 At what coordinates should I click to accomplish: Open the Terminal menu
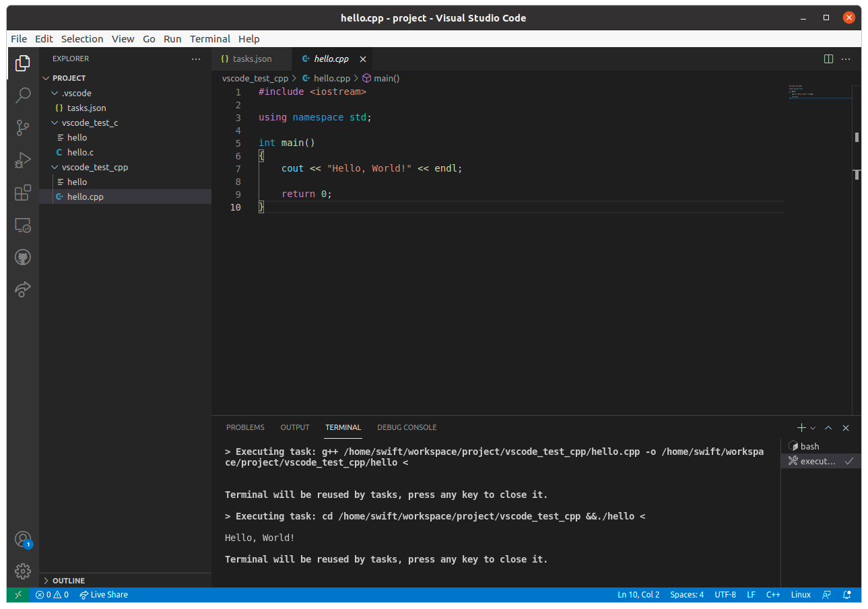click(210, 39)
